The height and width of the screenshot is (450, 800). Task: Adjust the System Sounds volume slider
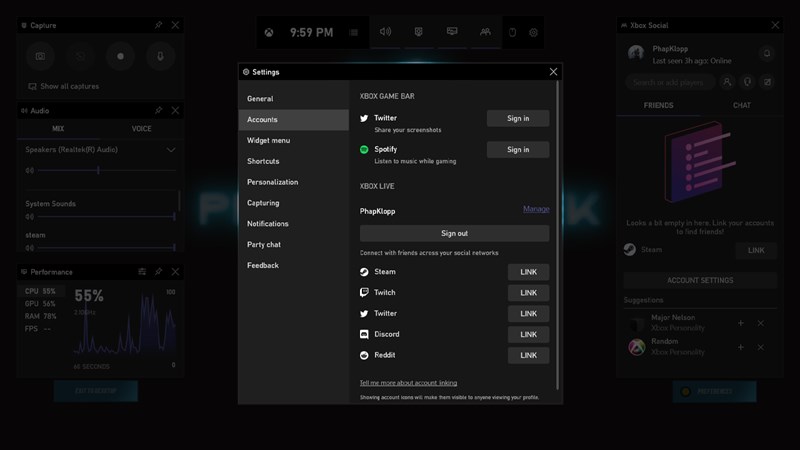click(107, 217)
